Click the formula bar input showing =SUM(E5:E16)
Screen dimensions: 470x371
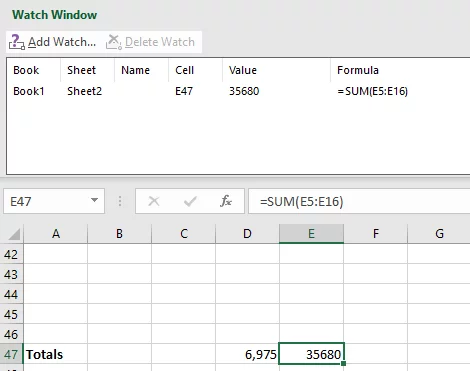pos(359,201)
